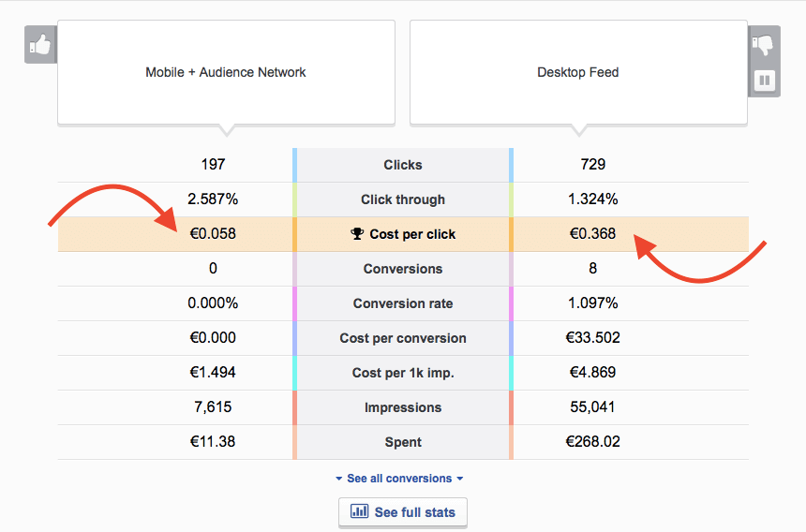Screen dimensions: 806x532
Task: Open the See full stats button
Action: 403,512
